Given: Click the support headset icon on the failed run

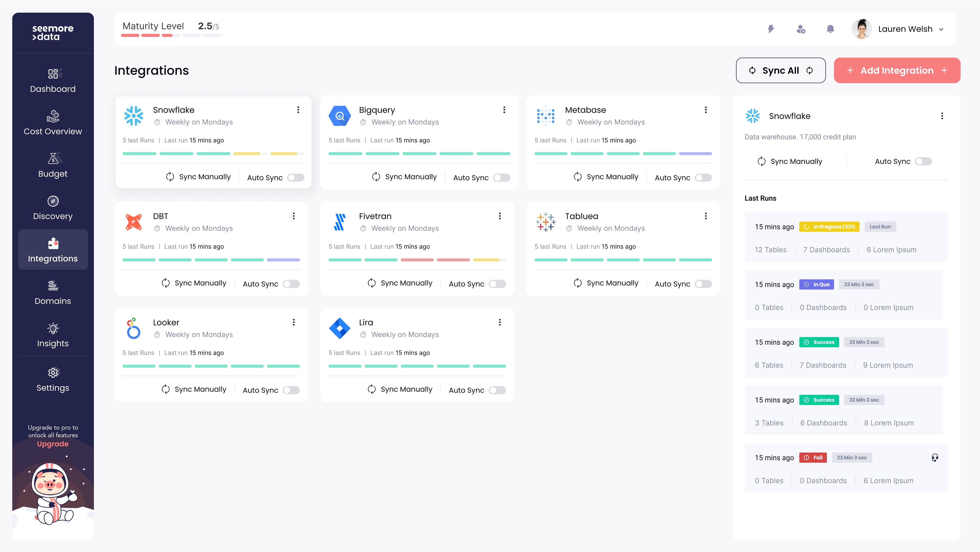Looking at the screenshot, I should point(935,457).
